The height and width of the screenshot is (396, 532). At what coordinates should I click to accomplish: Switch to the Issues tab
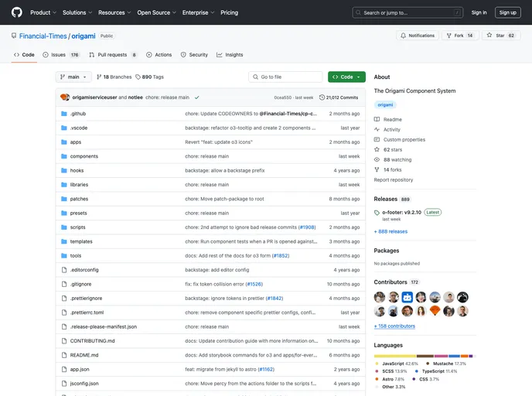click(61, 55)
